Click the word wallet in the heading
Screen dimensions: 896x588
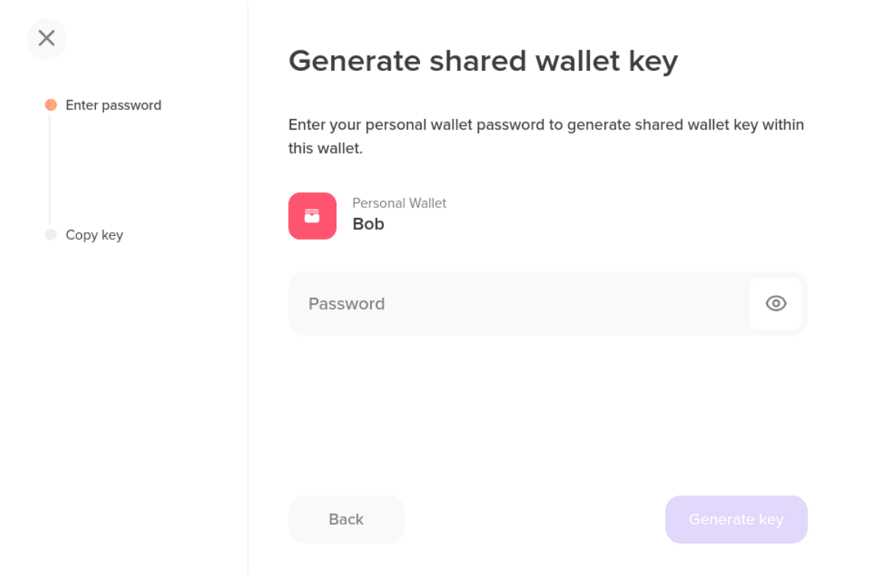click(x=577, y=60)
